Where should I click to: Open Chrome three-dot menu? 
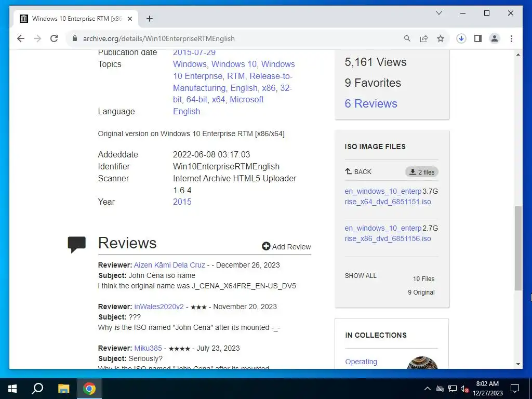[x=511, y=38]
